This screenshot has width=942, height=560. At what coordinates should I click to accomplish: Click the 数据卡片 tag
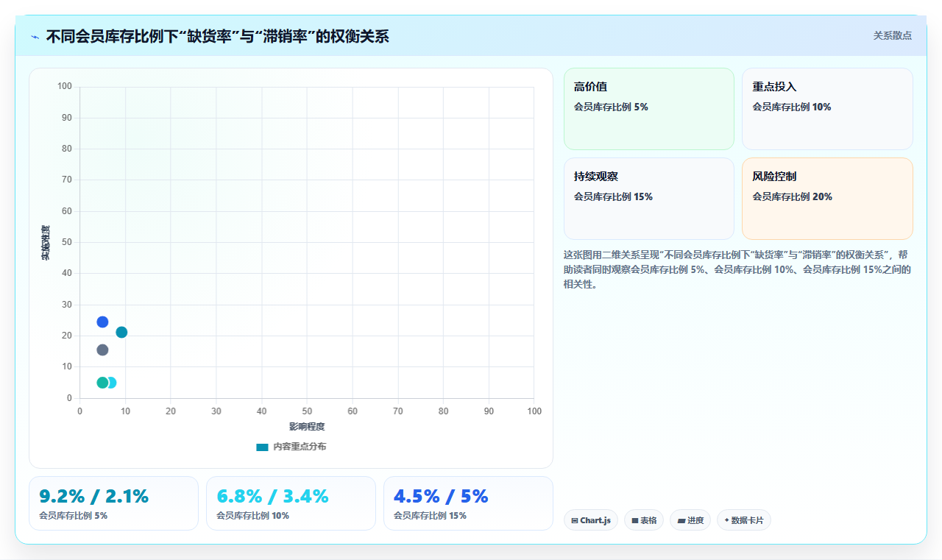coord(744,520)
